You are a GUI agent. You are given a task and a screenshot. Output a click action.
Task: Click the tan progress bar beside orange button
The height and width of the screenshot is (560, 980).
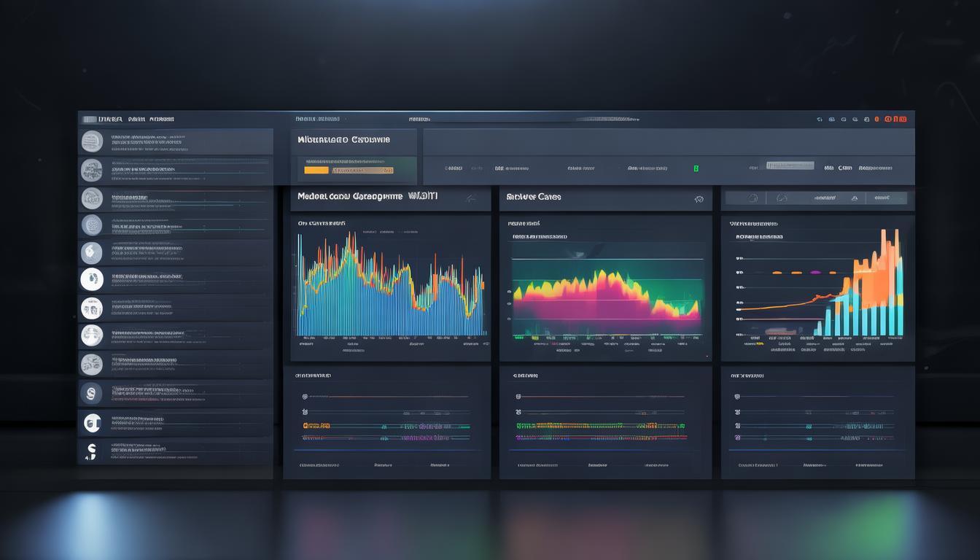(x=362, y=170)
